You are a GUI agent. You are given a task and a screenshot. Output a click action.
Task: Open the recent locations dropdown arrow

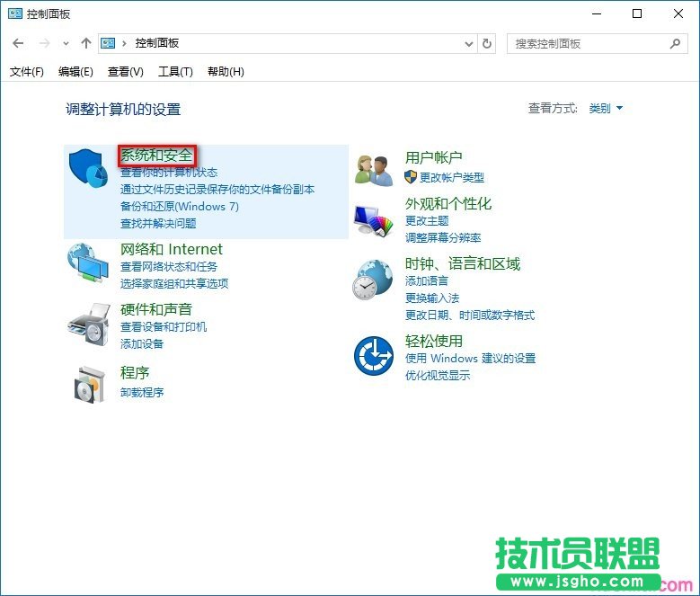click(66, 43)
